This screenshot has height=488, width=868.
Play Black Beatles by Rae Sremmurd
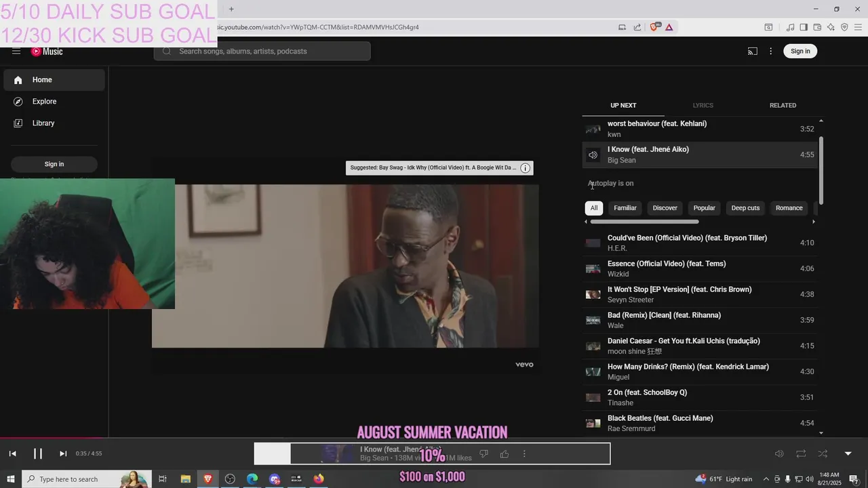click(x=701, y=423)
